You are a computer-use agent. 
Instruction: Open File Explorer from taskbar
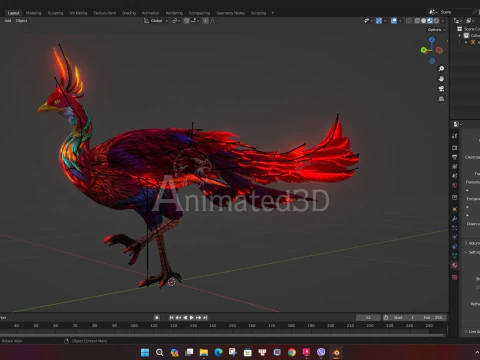coord(204,352)
